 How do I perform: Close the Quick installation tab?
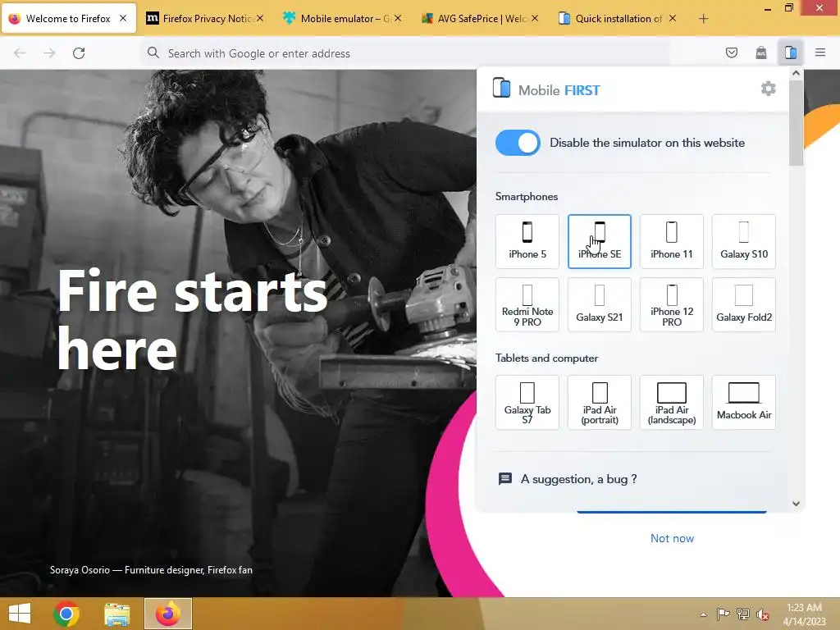673,18
